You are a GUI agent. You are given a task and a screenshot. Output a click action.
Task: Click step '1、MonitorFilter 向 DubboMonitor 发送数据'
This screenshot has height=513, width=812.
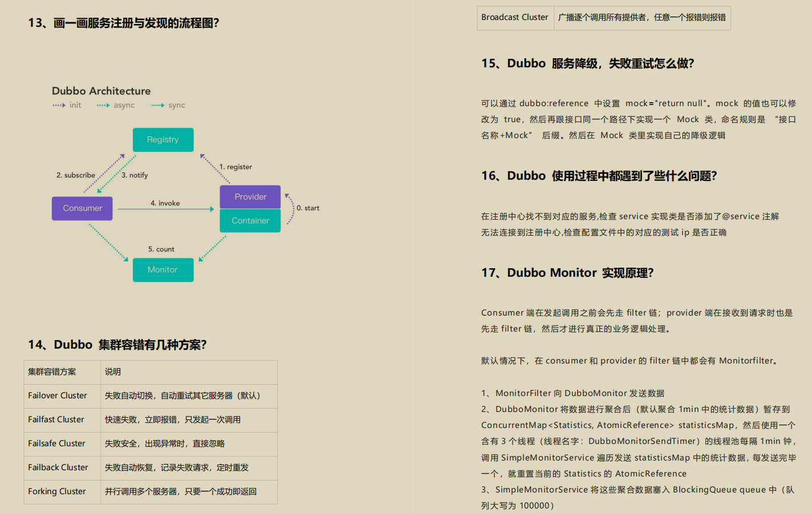click(573, 393)
